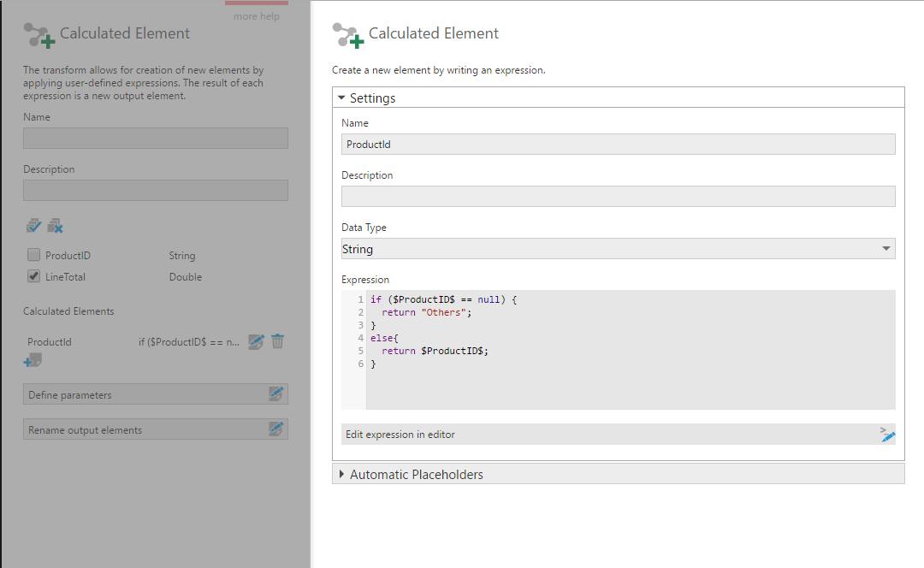
Task: Add a new calculated element with the plus icon
Action: [x=32, y=360]
